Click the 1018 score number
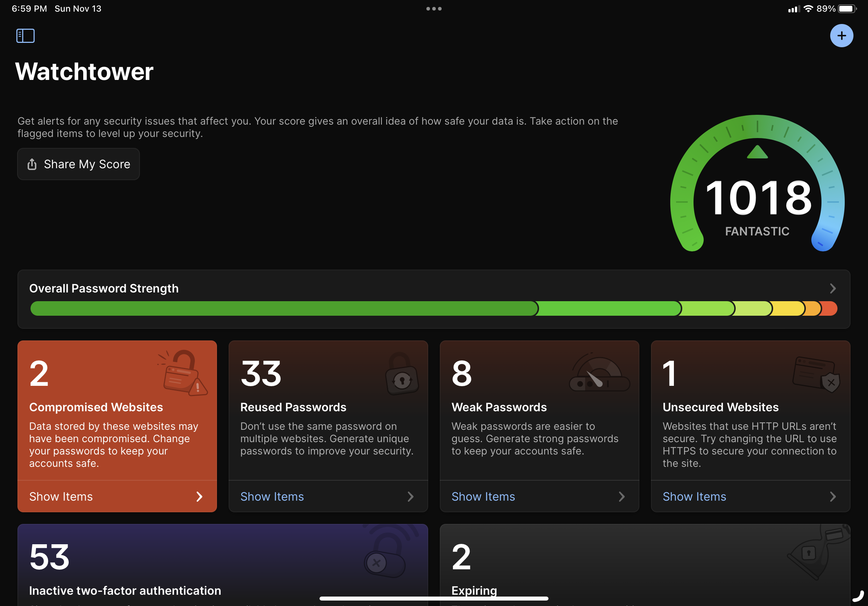Image resolution: width=868 pixels, height=606 pixels. [x=758, y=197]
